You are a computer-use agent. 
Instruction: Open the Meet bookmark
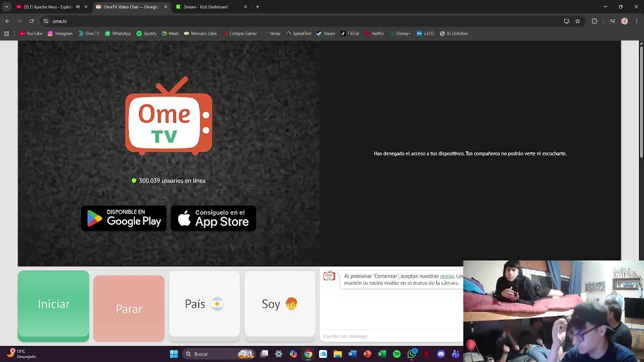[170, 34]
